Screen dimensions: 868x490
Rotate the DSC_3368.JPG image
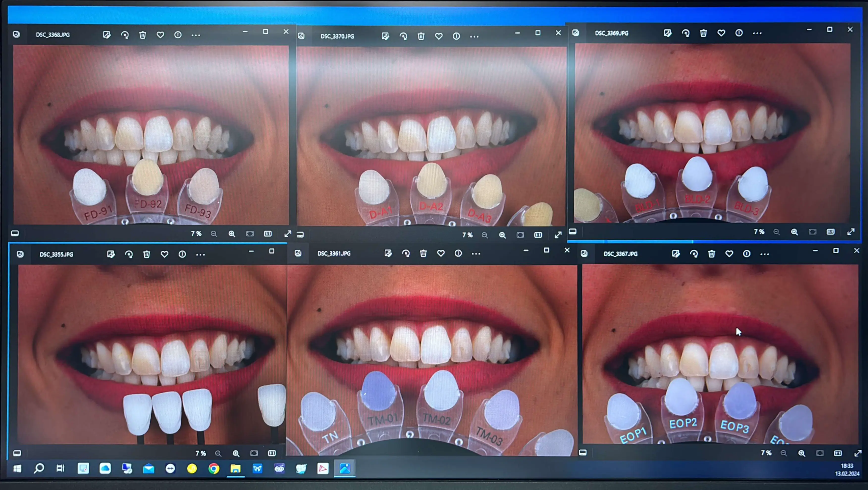pos(125,35)
